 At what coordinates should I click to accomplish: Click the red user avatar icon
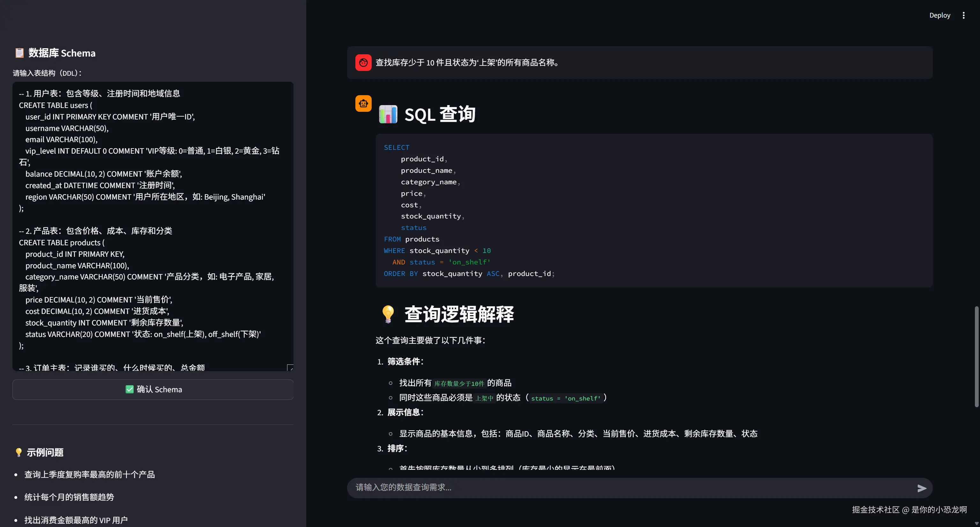(363, 63)
